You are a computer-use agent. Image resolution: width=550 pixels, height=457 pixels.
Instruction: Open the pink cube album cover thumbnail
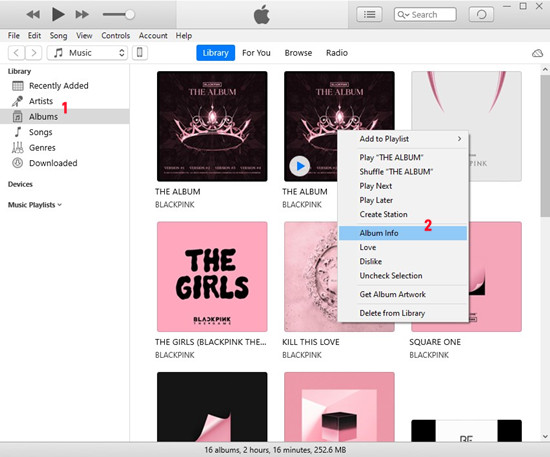339,407
